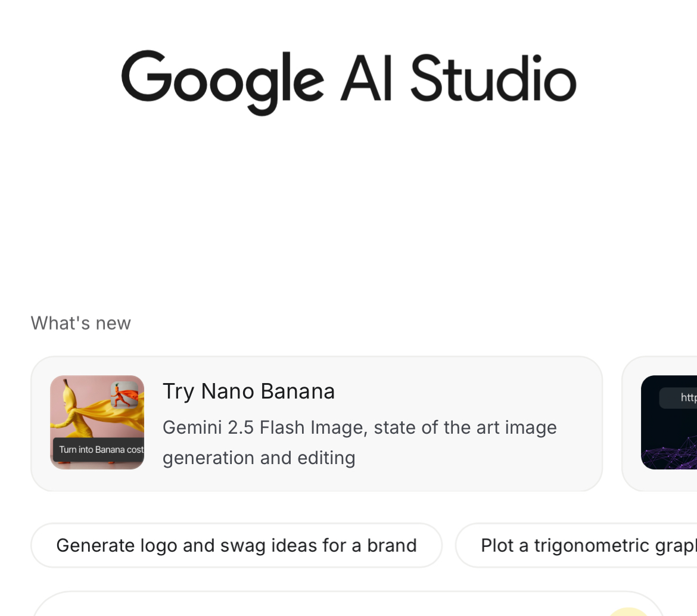
Task: Click the Gemini 2.5 Flash Image description
Action: (359, 443)
